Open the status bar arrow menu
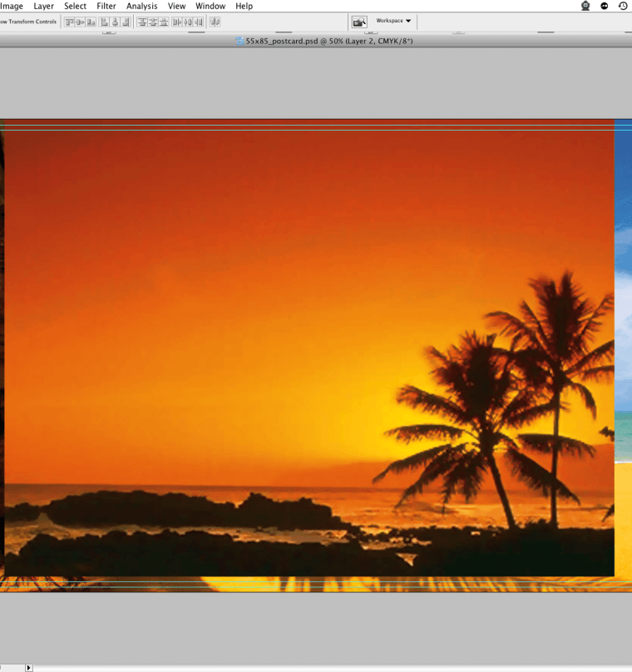632x672 pixels. pos(29,667)
